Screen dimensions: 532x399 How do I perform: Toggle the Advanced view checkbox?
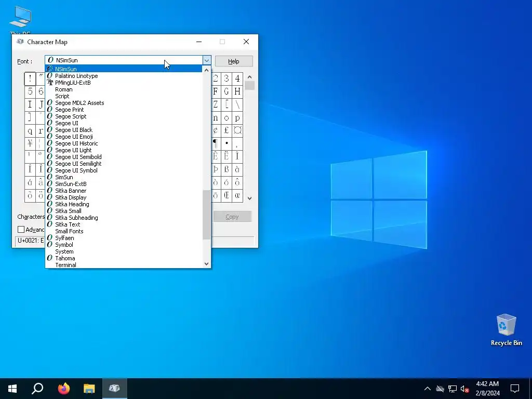click(x=21, y=230)
